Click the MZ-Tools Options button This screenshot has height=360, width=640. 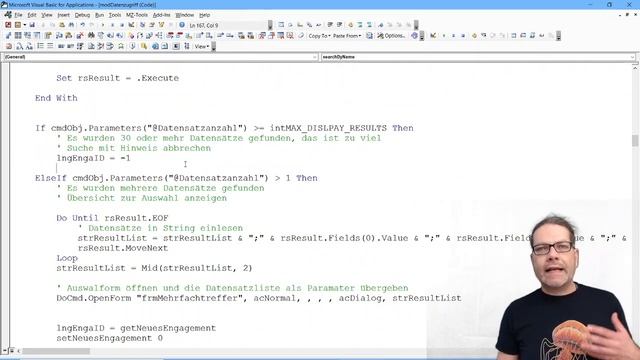(391, 36)
